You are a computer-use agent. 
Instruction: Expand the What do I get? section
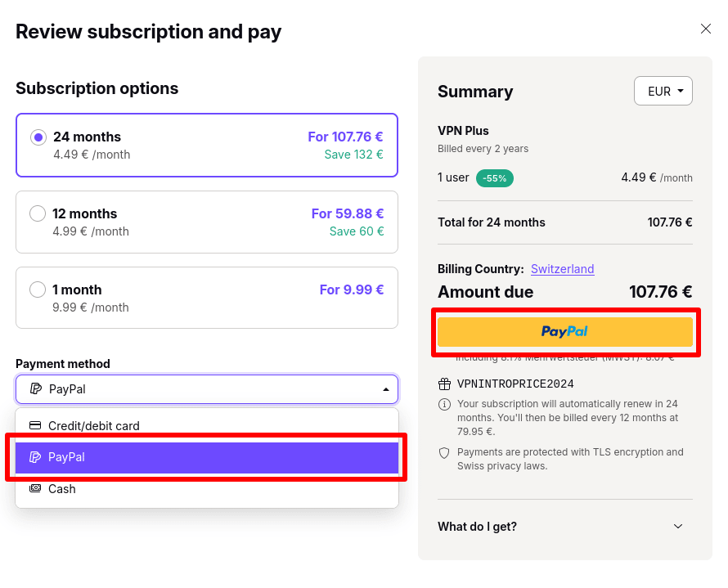point(564,527)
